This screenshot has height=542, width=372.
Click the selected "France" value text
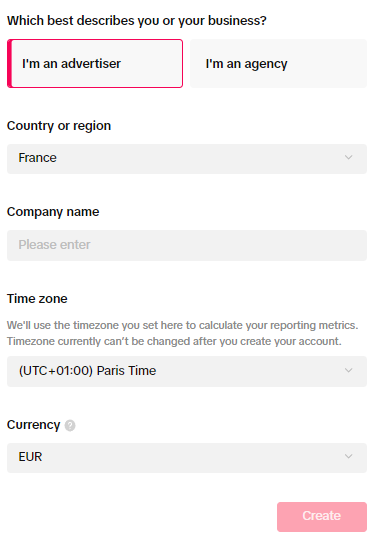[37, 158]
